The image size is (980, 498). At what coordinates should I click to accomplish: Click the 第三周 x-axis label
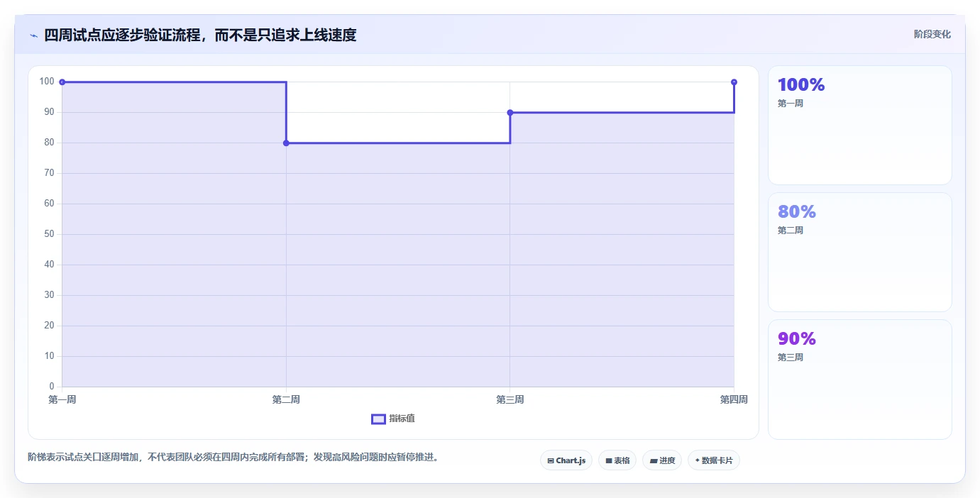point(510,400)
